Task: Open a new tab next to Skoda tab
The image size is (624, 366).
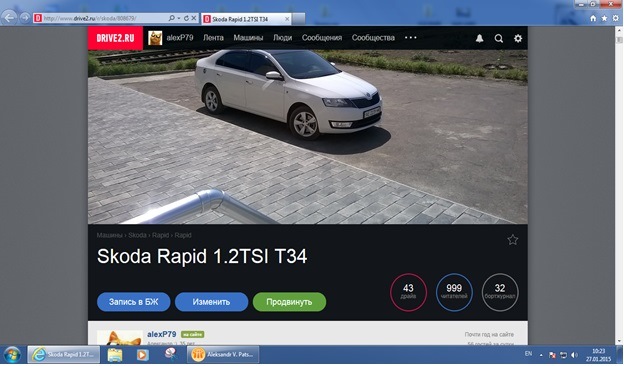Action: (x=299, y=19)
